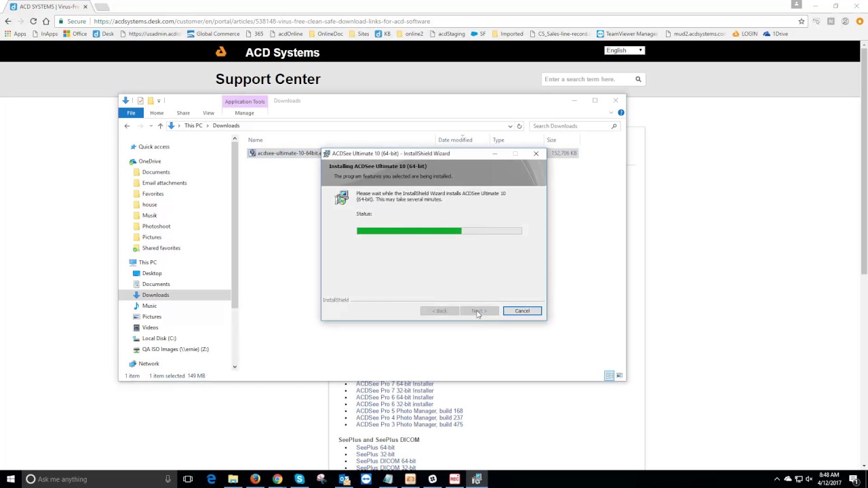Open the TeamViewer Manager bookmark
This screenshot has height=488, width=868.
coord(627,34)
